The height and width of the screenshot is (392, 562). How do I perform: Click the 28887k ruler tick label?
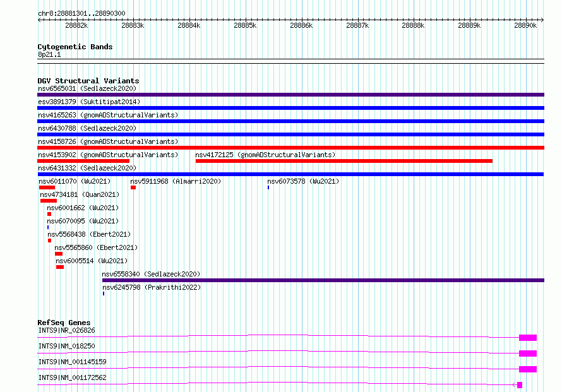pos(357,25)
